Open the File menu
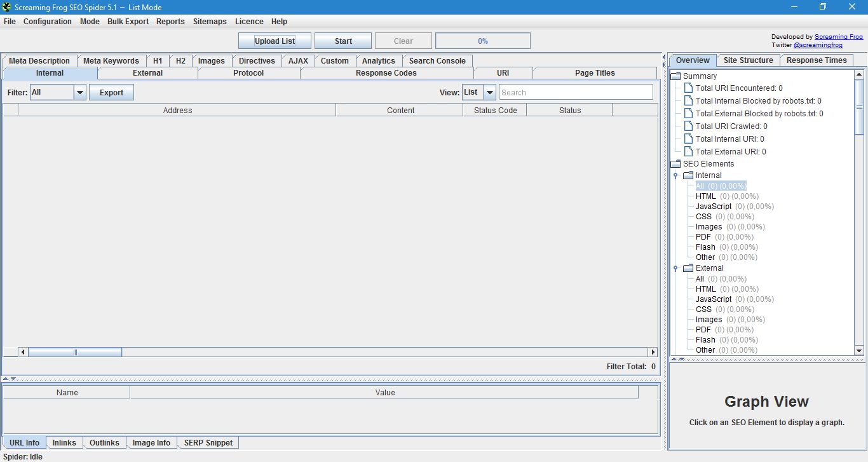 tap(10, 22)
